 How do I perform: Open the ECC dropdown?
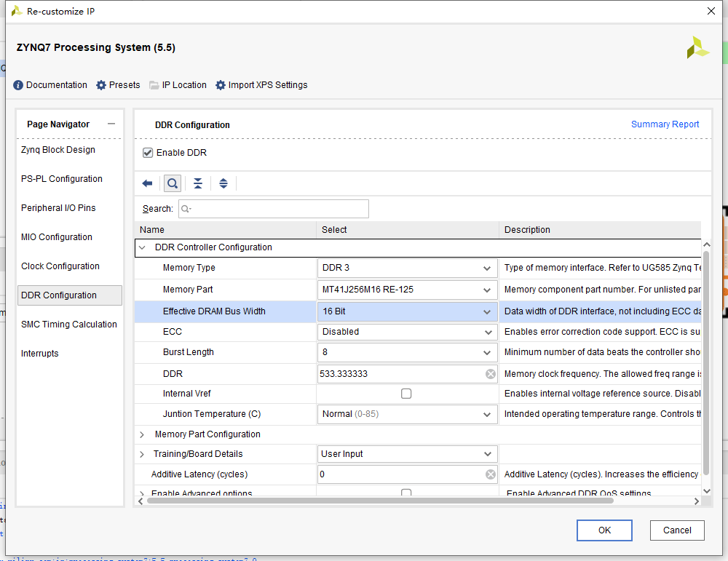click(x=407, y=332)
